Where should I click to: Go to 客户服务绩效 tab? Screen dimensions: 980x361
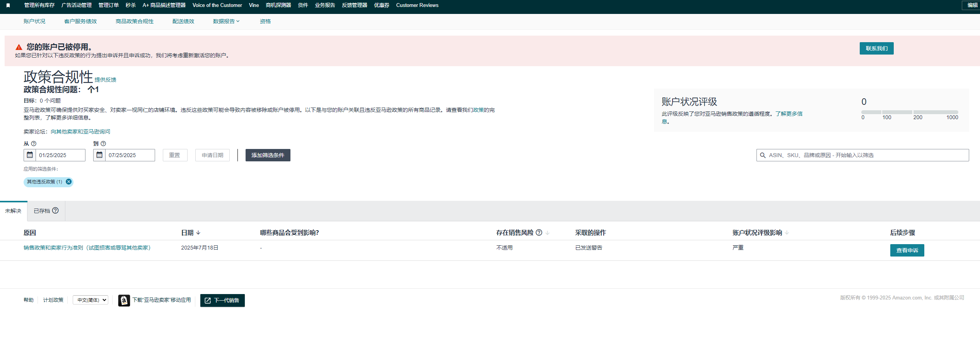click(x=80, y=21)
